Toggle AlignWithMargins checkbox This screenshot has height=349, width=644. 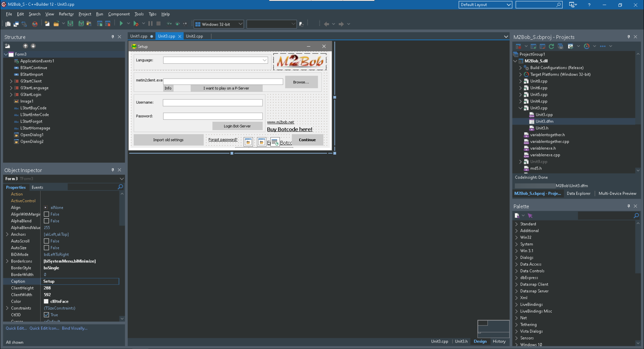click(x=46, y=214)
